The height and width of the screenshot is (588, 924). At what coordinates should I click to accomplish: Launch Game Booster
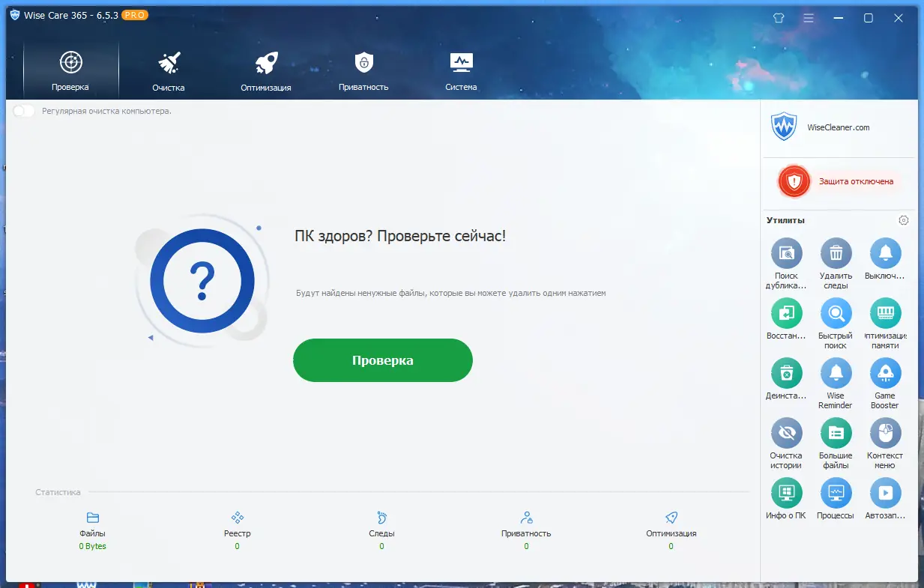point(885,373)
